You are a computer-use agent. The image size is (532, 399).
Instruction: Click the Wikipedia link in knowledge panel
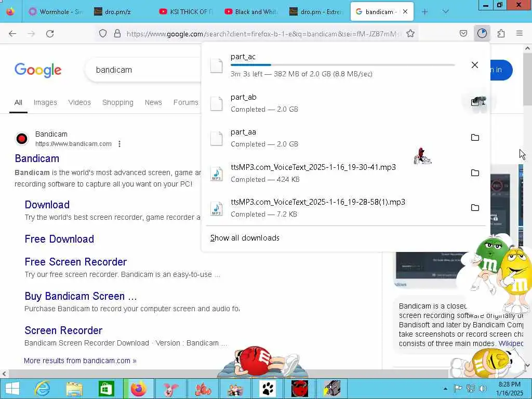[x=511, y=343]
